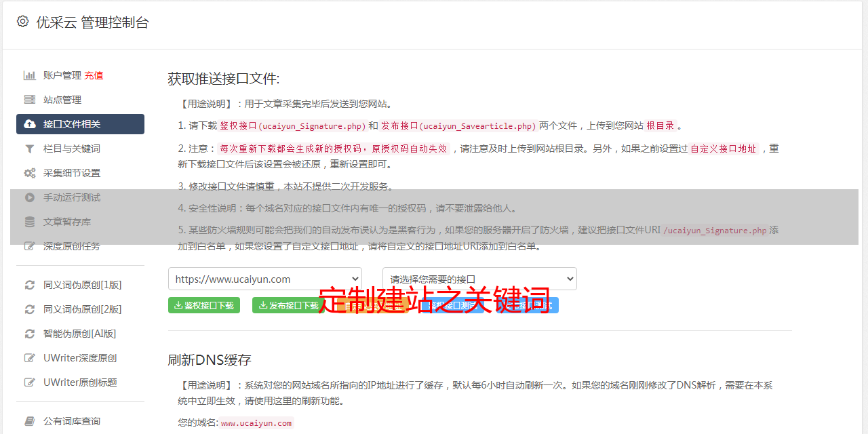Click the highlighted 根目录 text
This screenshot has width=868, height=434.
[x=660, y=126]
